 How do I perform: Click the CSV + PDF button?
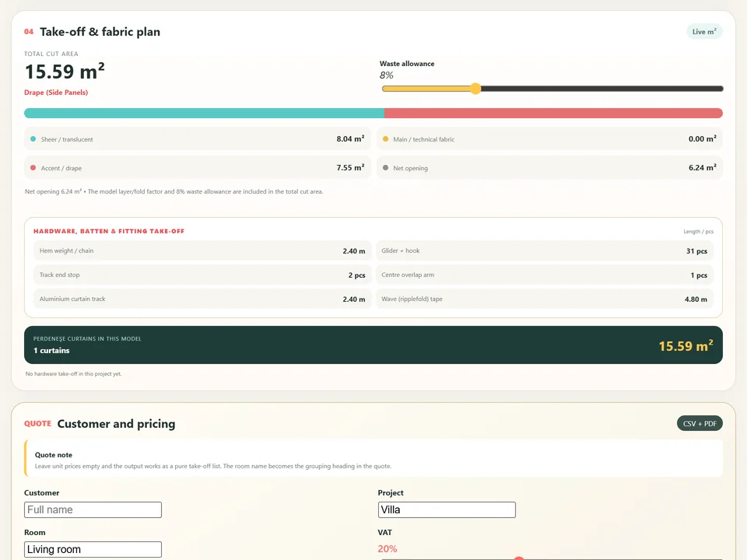tap(700, 423)
